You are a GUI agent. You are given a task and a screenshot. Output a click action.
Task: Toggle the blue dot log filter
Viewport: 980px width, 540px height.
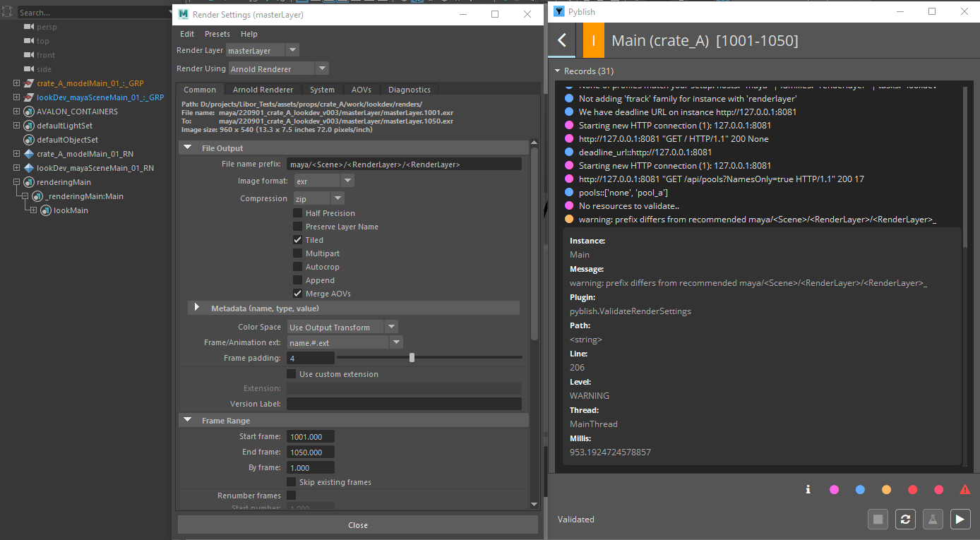[860, 489]
